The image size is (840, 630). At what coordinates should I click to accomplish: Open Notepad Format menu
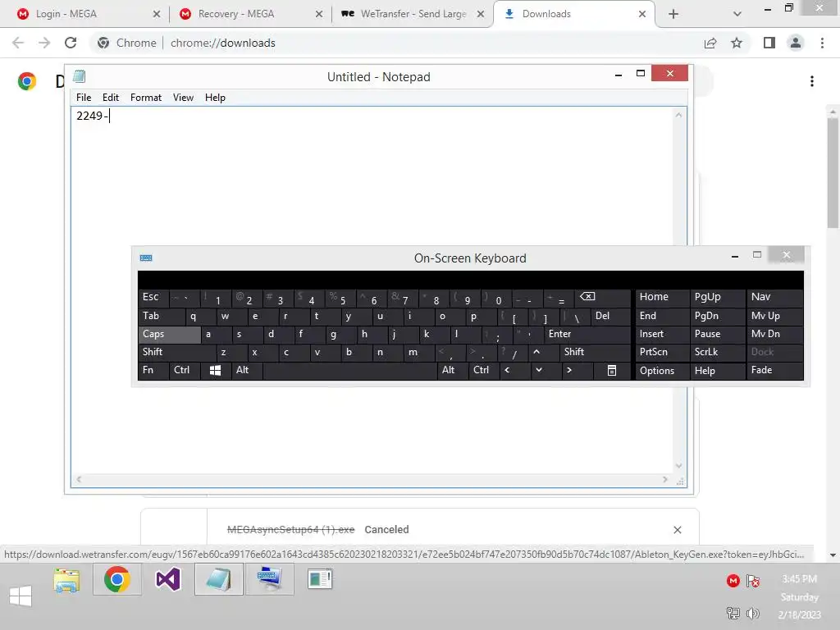[146, 98]
